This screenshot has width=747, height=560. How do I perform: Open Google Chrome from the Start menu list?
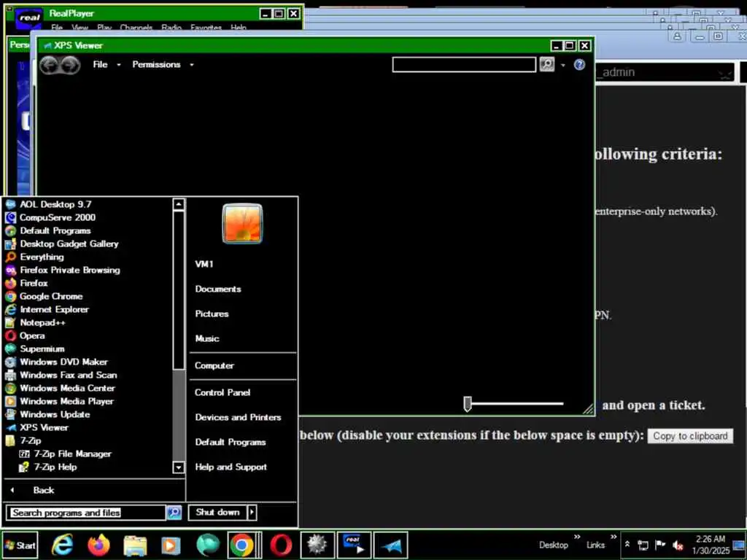pos(51,296)
